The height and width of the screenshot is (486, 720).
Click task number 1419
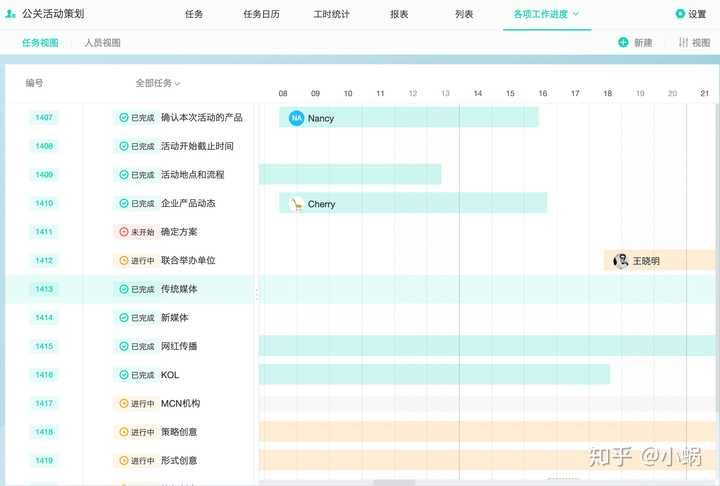tap(44, 460)
